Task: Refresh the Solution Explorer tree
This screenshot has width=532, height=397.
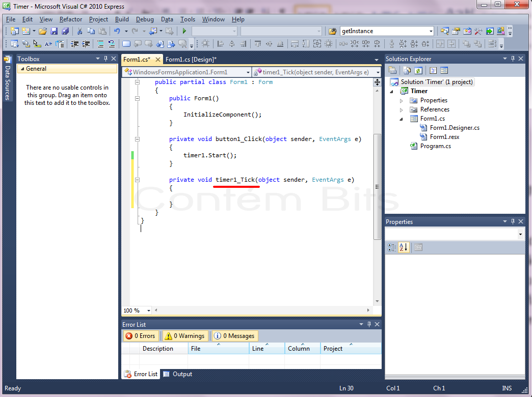Action: click(418, 71)
